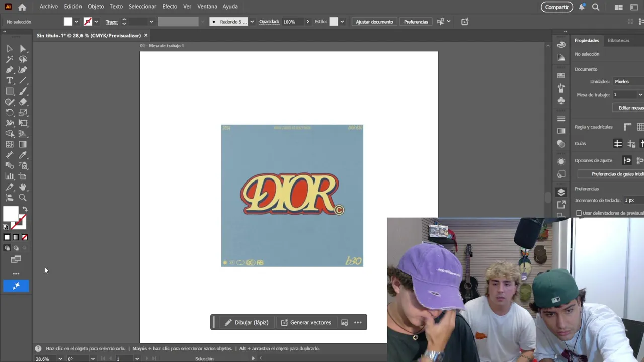Open the stroke color dropdown in control bar
This screenshot has height=362, width=644.
pos(96,22)
